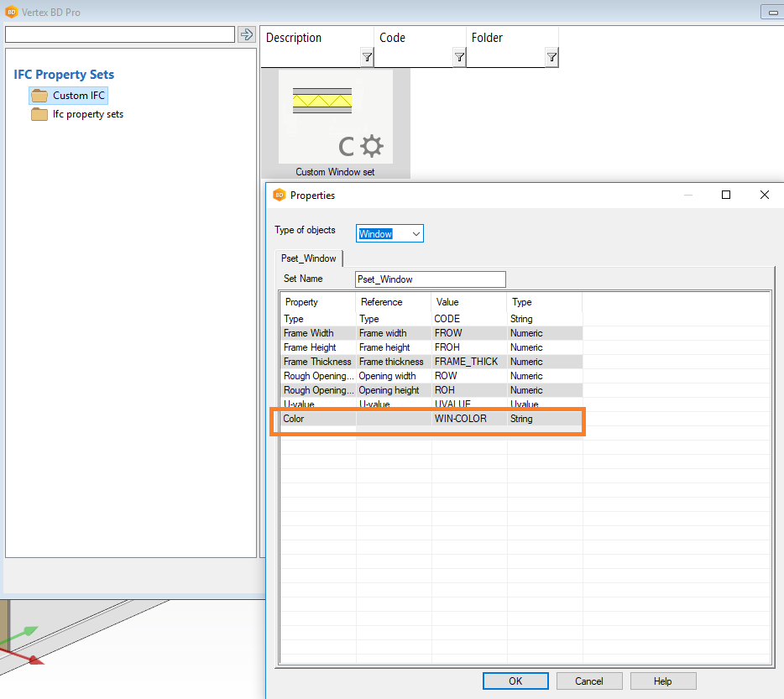
Task: Click the search field in left panel
Action: [x=120, y=34]
